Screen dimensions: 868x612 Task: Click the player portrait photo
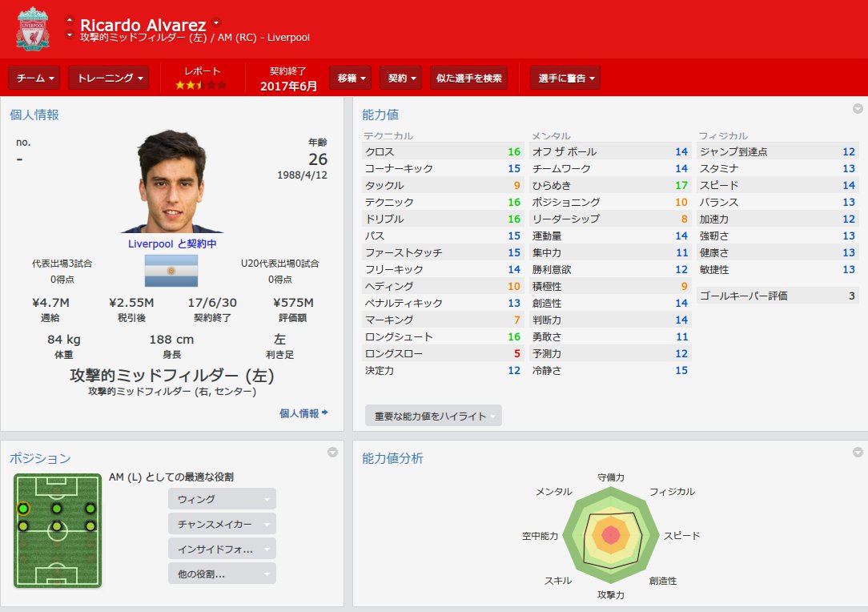click(x=171, y=182)
